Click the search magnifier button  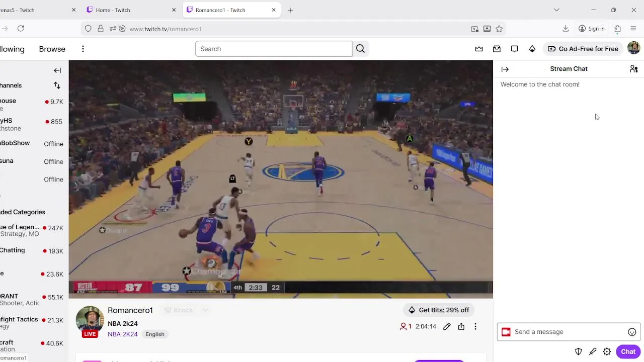(x=360, y=49)
